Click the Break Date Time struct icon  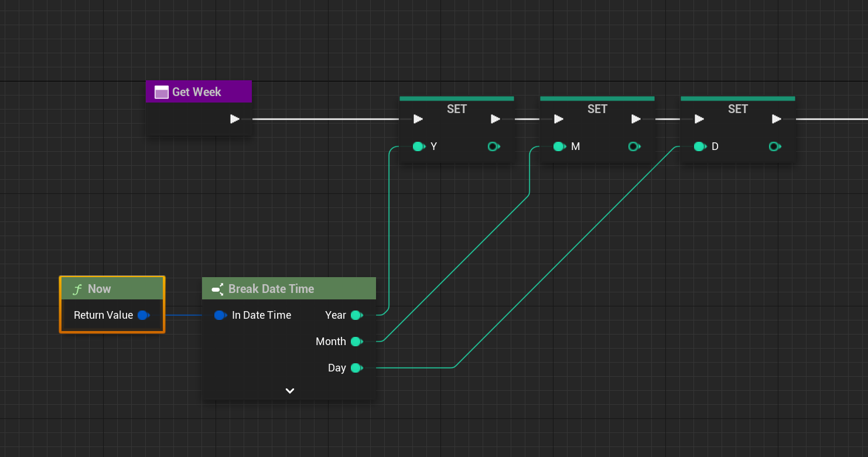[217, 289]
